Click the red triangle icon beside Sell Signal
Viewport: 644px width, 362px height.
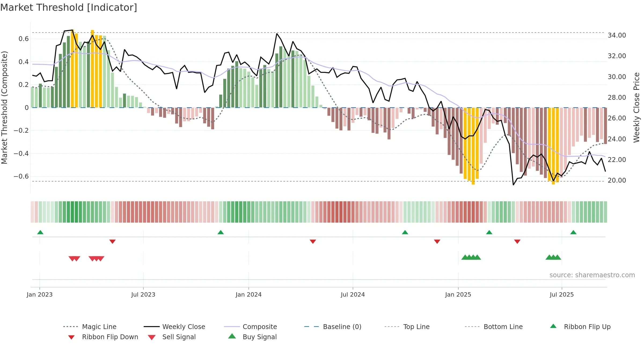[152, 337]
